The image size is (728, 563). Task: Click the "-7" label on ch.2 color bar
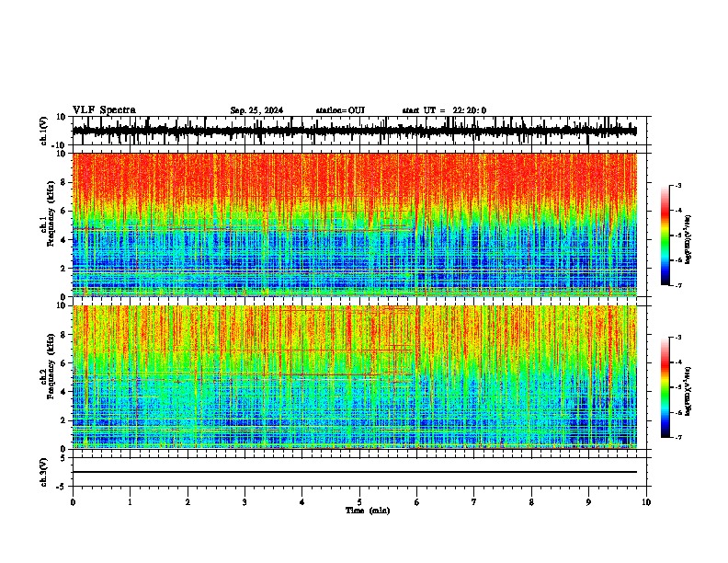[x=678, y=437]
